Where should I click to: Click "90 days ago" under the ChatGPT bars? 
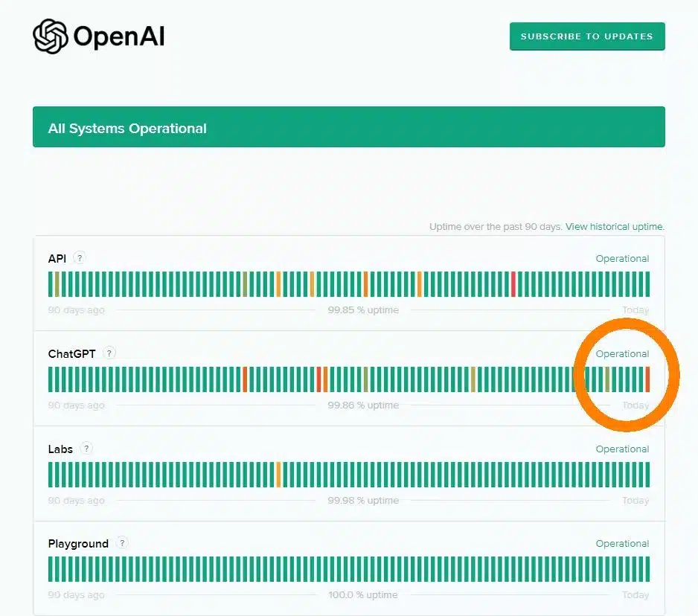tap(76, 405)
